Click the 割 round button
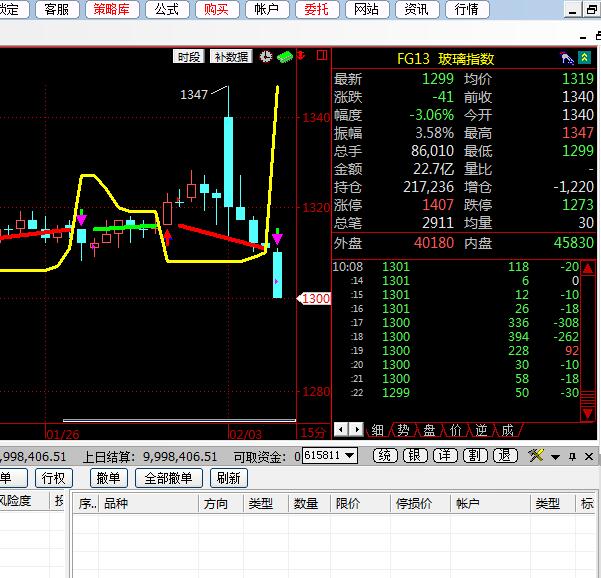Screen dimensions: 601x578 click(475, 456)
